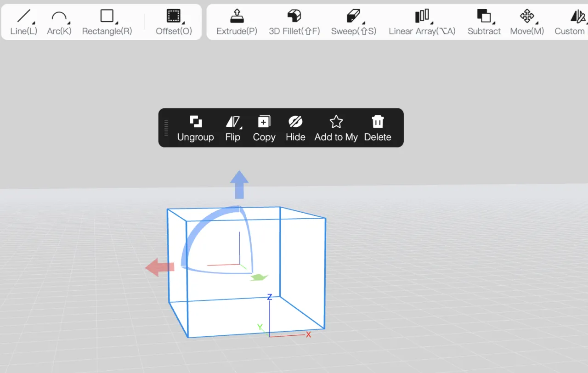Expand the Rectangle tool dropdown arrow
Image resolution: width=588 pixels, height=373 pixels.
pyautogui.click(x=117, y=23)
